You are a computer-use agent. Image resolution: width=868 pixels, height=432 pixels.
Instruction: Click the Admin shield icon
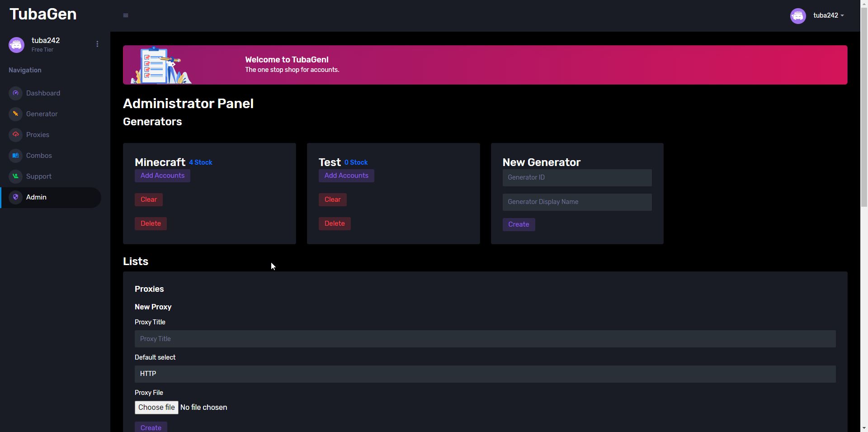16,197
